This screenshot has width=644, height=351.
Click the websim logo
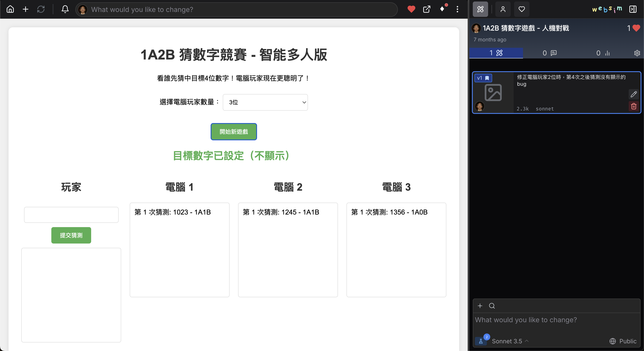[607, 9]
